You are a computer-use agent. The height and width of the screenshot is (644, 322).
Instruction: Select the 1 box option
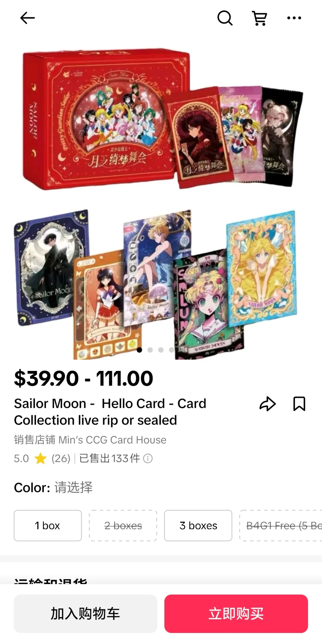pyautogui.click(x=48, y=526)
